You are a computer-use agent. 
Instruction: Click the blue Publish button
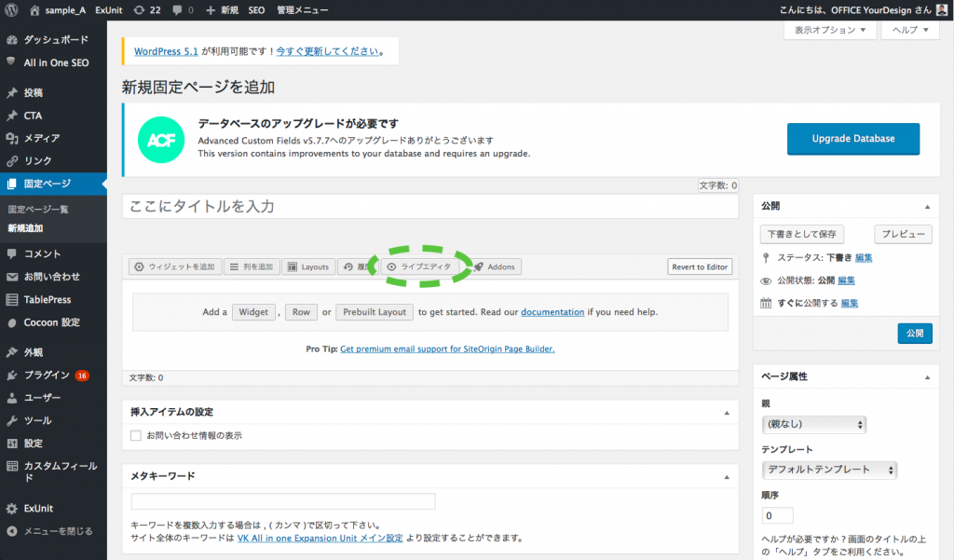914,334
